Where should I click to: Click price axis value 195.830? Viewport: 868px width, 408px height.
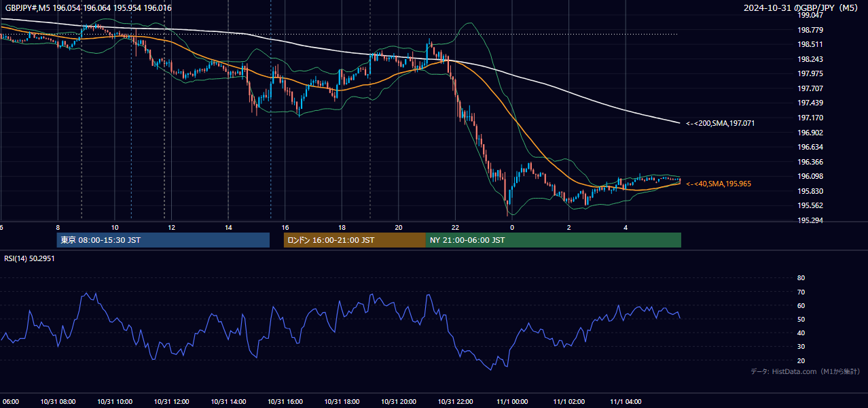tap(810, 191)
